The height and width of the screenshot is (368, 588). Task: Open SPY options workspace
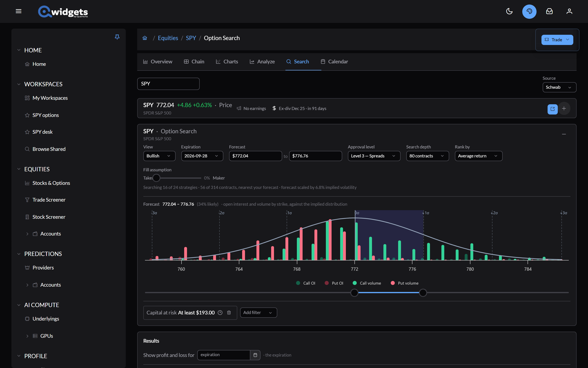point(46,115)
